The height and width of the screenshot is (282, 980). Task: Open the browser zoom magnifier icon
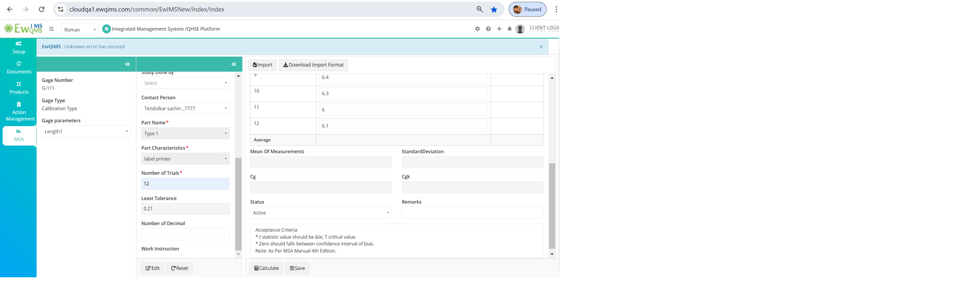pyautogui.click(x=480, y=9)
